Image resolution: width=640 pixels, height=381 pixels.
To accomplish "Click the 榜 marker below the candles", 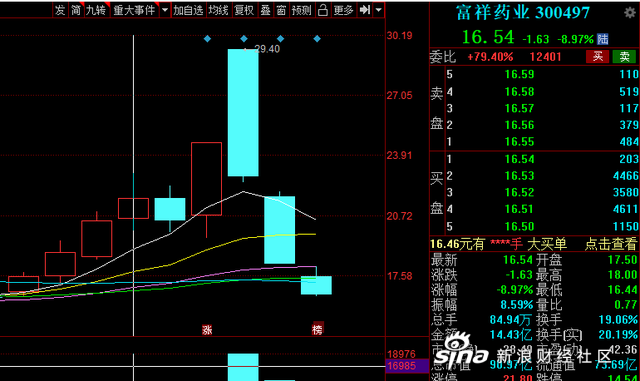I will point(317,330).
